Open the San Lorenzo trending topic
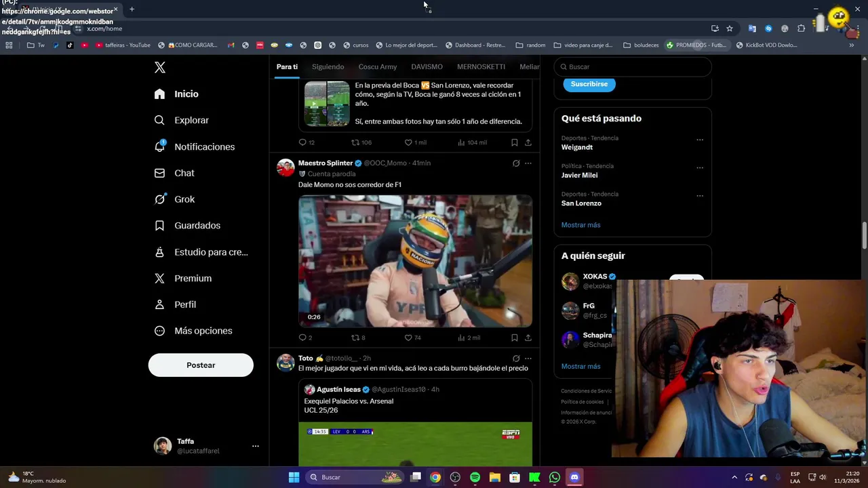This screenshot has width=868, height=488. 581,203
